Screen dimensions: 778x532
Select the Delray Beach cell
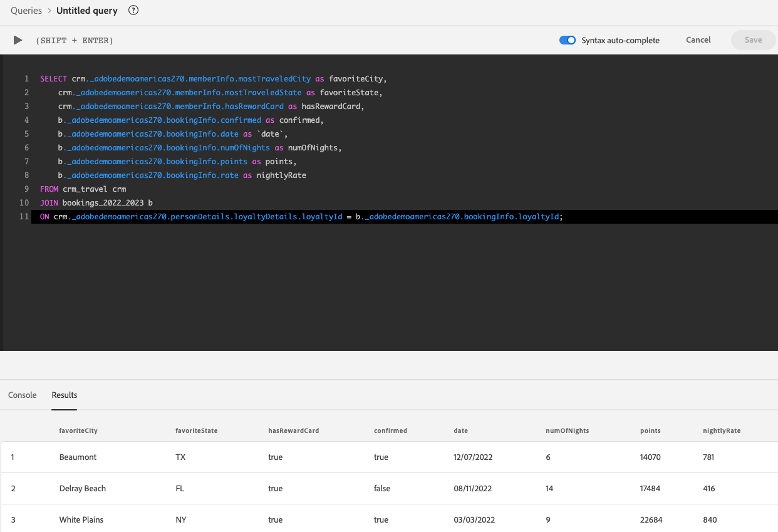(x=83, y=489)
